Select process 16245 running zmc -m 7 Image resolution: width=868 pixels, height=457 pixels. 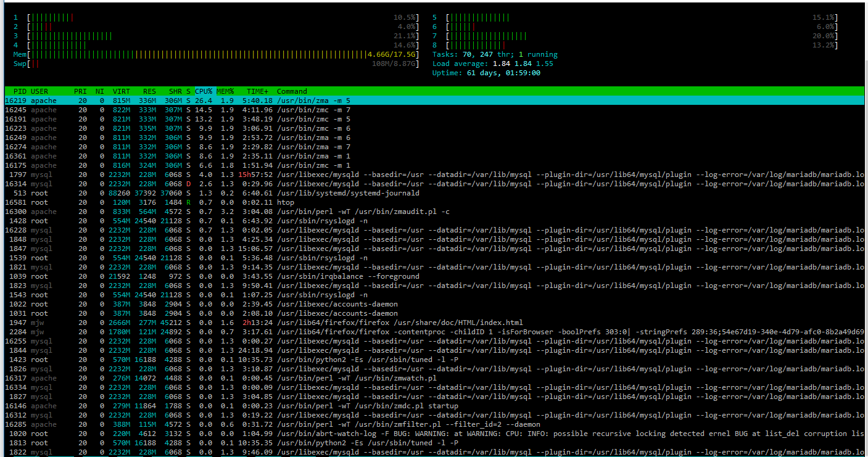coord(434,110)
